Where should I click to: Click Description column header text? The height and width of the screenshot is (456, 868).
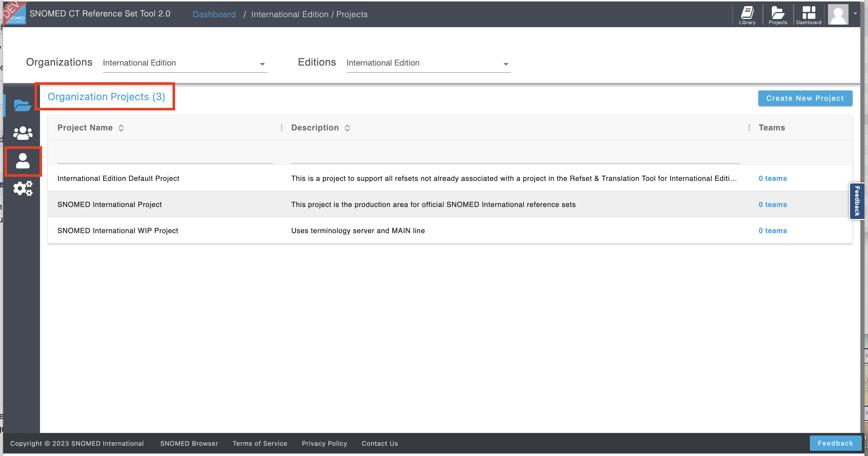tap(315, 128)
